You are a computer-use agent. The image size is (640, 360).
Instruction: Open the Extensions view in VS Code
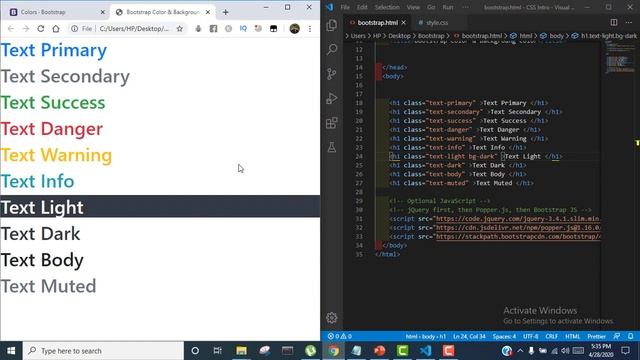332,123
